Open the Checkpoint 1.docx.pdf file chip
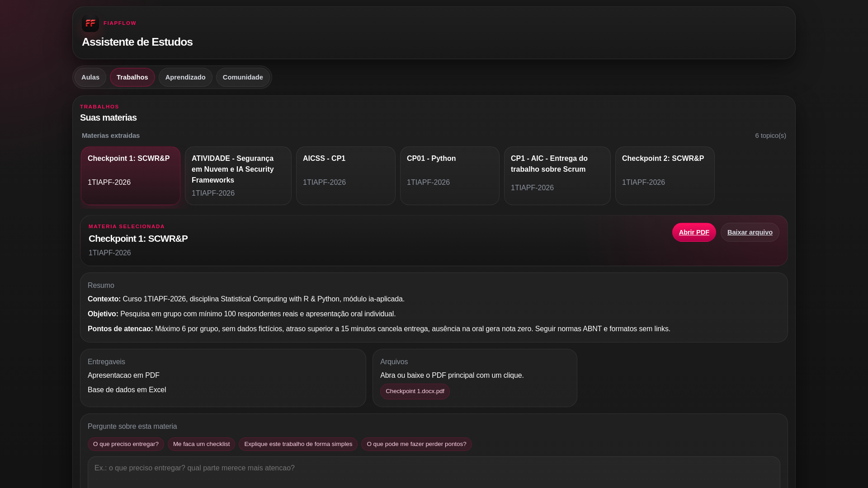The image size is (868, 488). click(415, 391)
